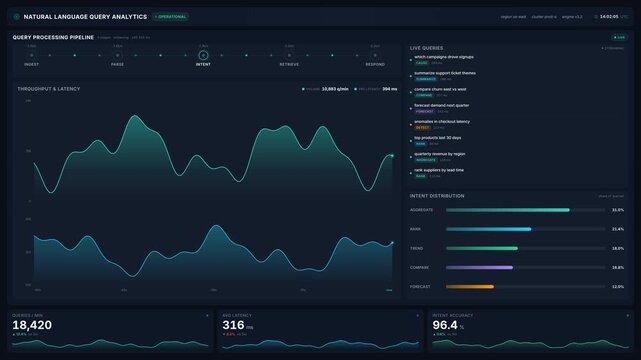Image resolution: width=641 pixels, height=360 pixels.
Task: Select the RESPOND pipeline stage node
Action: click(x=375, y=55)
